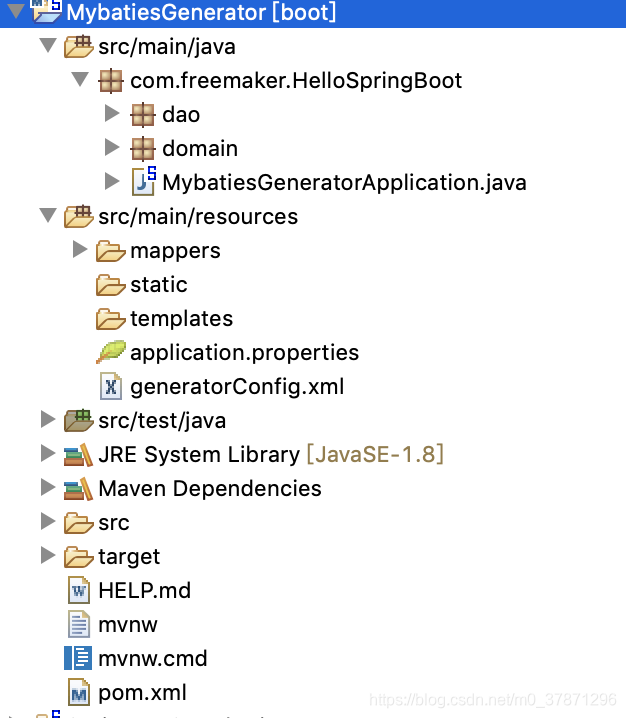This screenshot has width=626, height=718.
Task: Expand the JRE System Library arrow
Action: 48,453
